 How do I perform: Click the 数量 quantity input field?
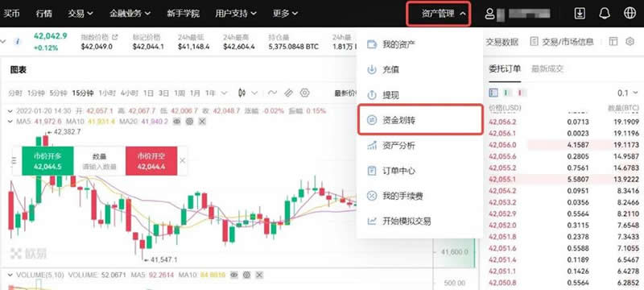point(99,161)
